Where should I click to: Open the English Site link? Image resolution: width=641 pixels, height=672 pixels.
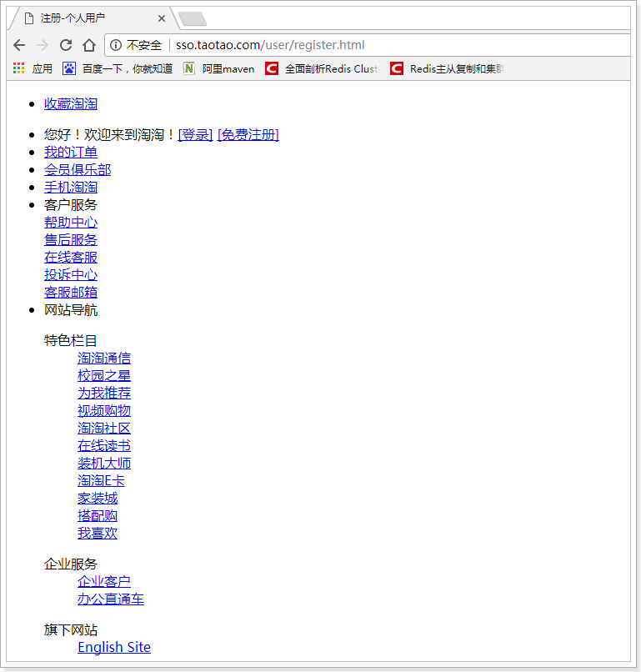pos(114,647)
